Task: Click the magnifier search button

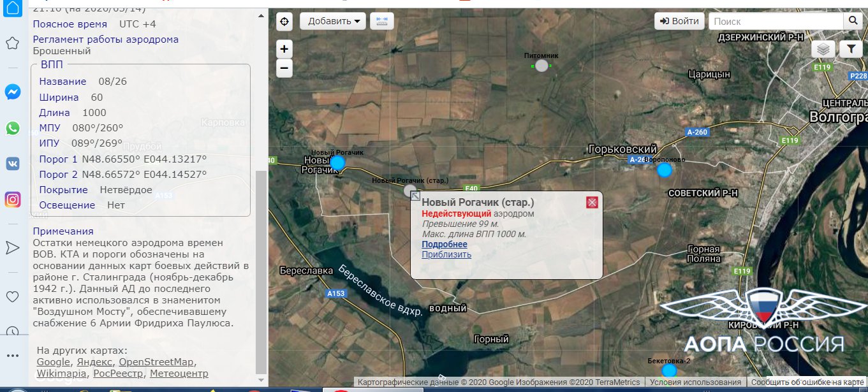Action: click(853, 21)
